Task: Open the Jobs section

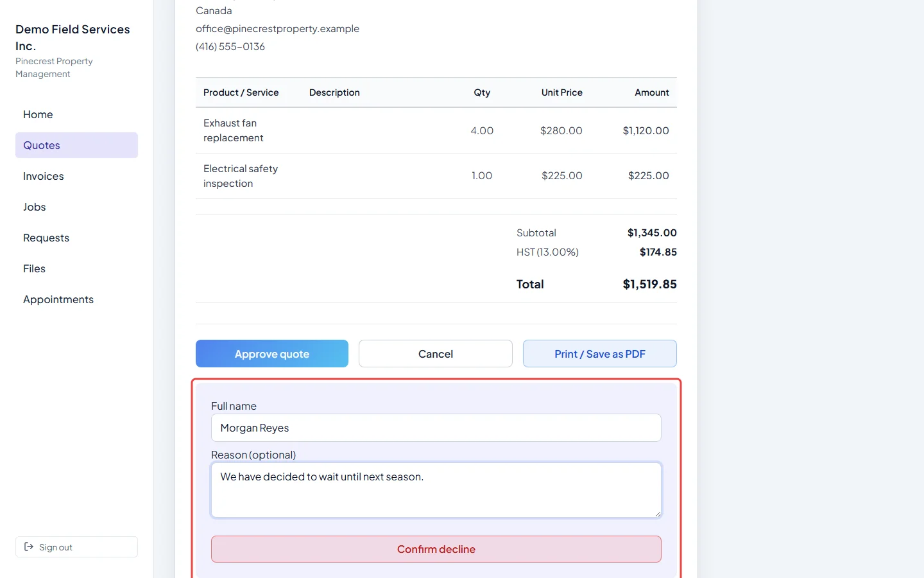Action: (x=76, y=207)
